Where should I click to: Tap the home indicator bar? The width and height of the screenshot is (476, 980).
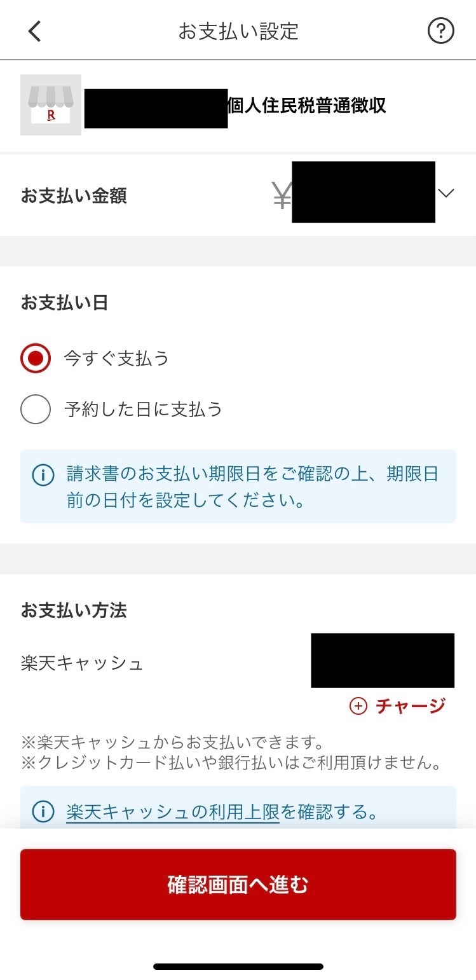(238, 967)
